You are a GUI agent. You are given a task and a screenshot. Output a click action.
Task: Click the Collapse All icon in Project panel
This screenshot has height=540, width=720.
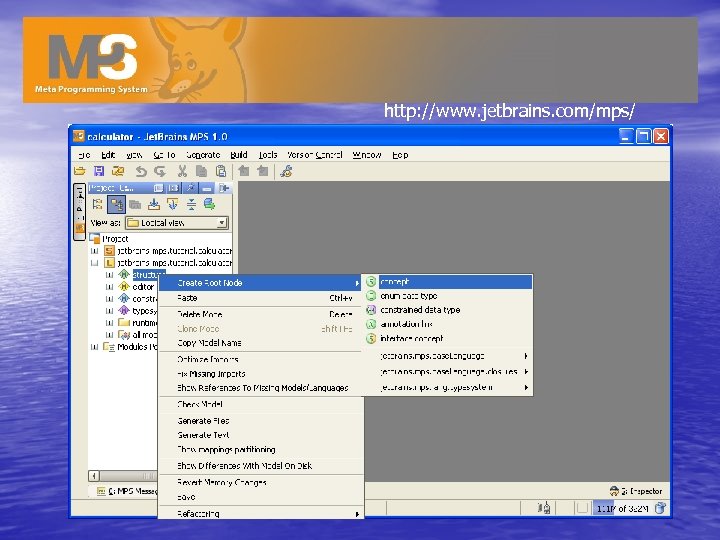click(191, 204)
